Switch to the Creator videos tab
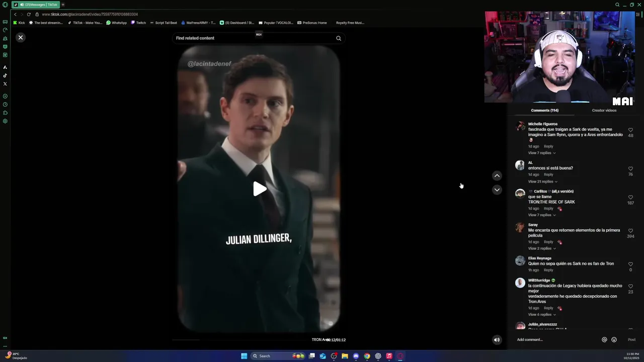Image resolution: width=644 pixels, height=362 pixels. [604, 110]
